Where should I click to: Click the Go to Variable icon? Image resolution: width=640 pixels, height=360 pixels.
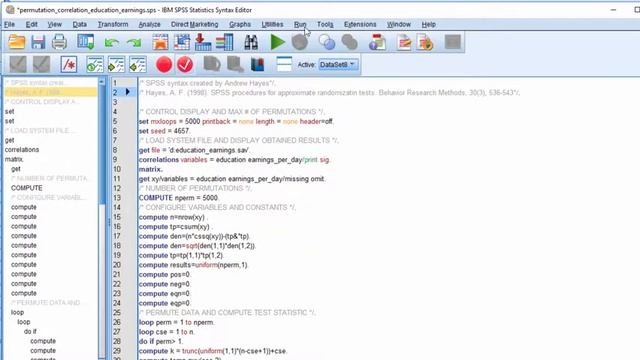click(203, 42)
